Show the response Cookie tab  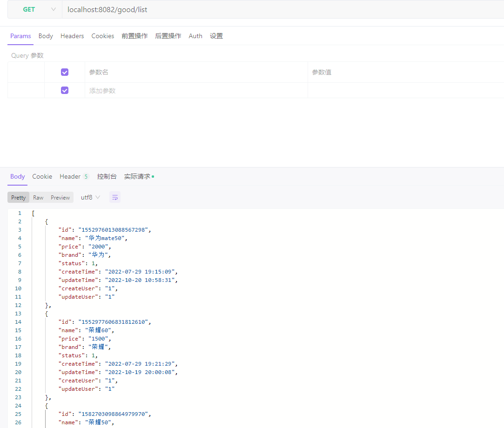point(42,176)
